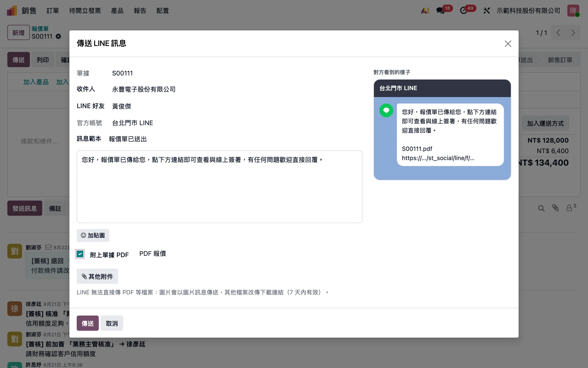The height and width of the screenshot is (368, 588).
Task: Click the 報價單 breadcrumb link
Action: tap(40, 29)
